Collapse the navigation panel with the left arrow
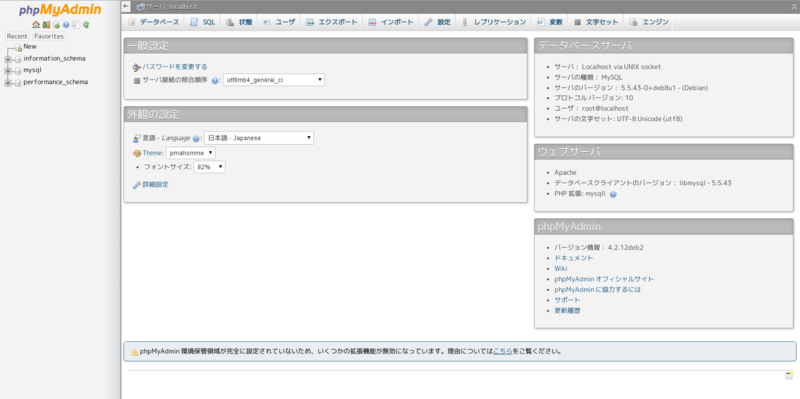This screenshot has width=800, height=399. [127, 6]
